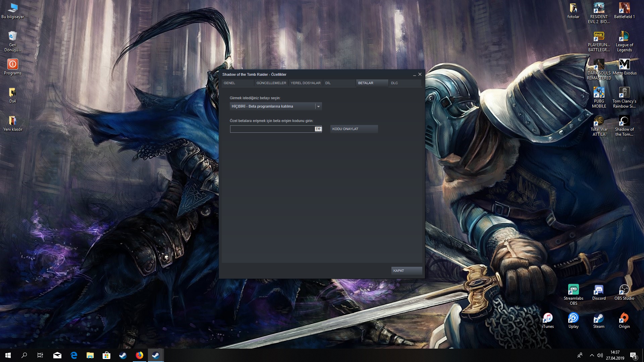Screen dimensions: 644x362
Task: Open taskbar search magnifier
Action: coord(24,355)
